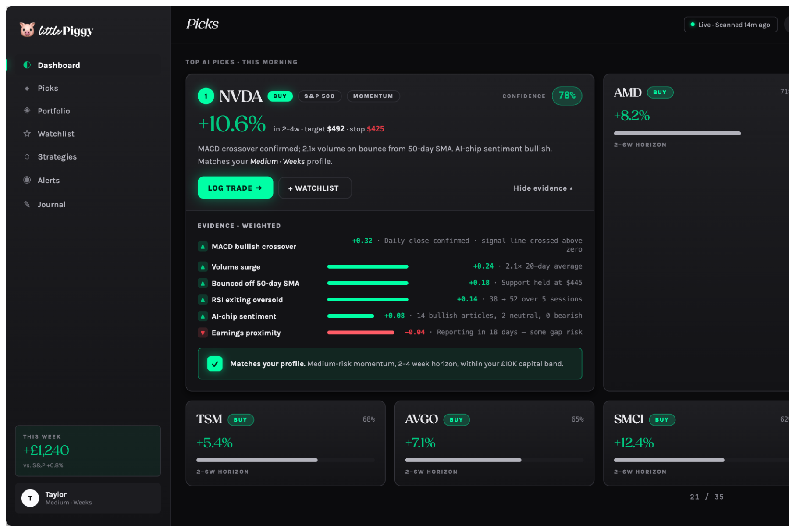Open the TSM pick card
The height and width of the screenshot is (532, 789).
tap(286, 443)
